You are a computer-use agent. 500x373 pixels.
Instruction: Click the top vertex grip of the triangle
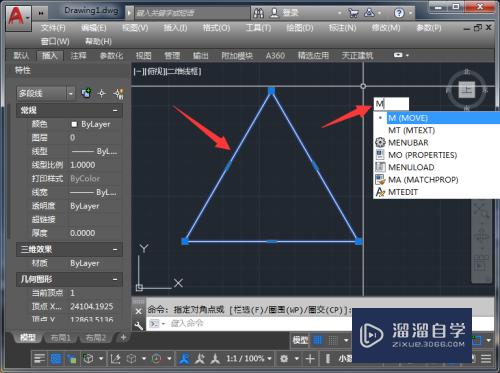(272, 91)
